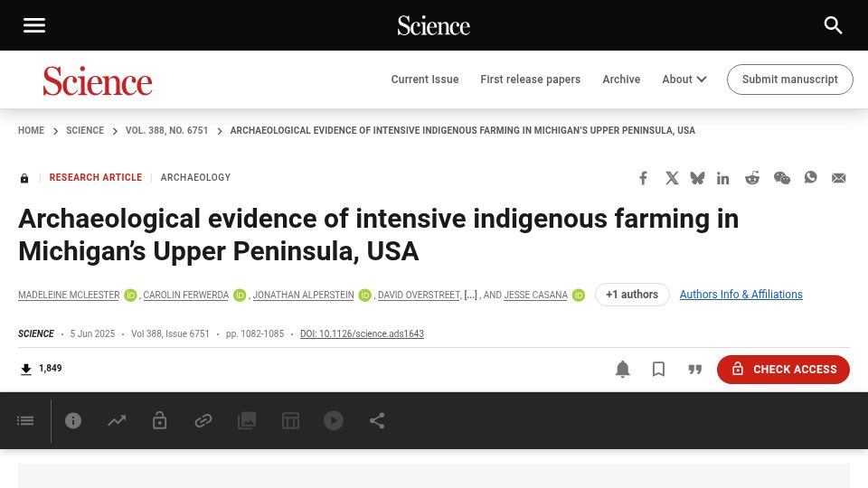The height and width of the screenshot is (488, 868).
Task: Open the references link icon
Action: pyautogui.click(x=203, y=421)
